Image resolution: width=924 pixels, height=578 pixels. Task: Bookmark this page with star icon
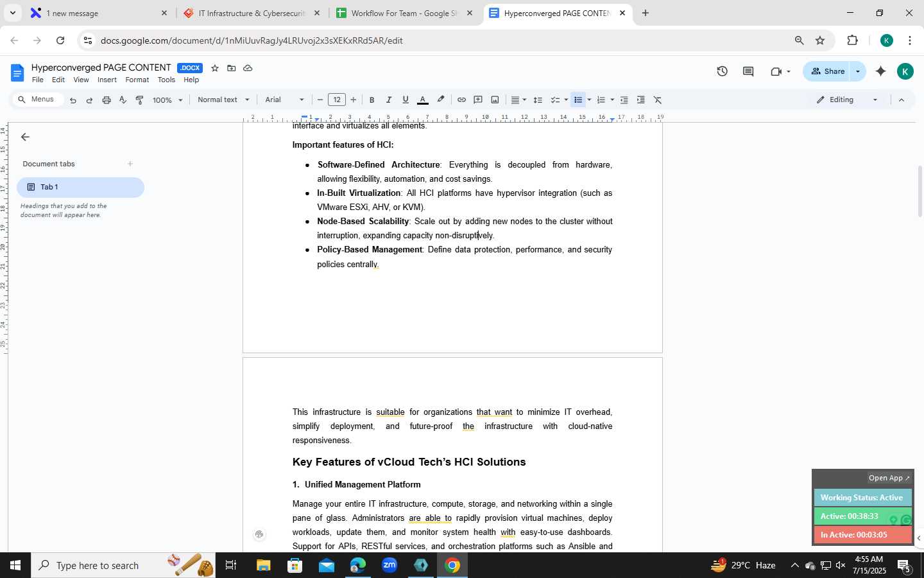click(820, 40)
